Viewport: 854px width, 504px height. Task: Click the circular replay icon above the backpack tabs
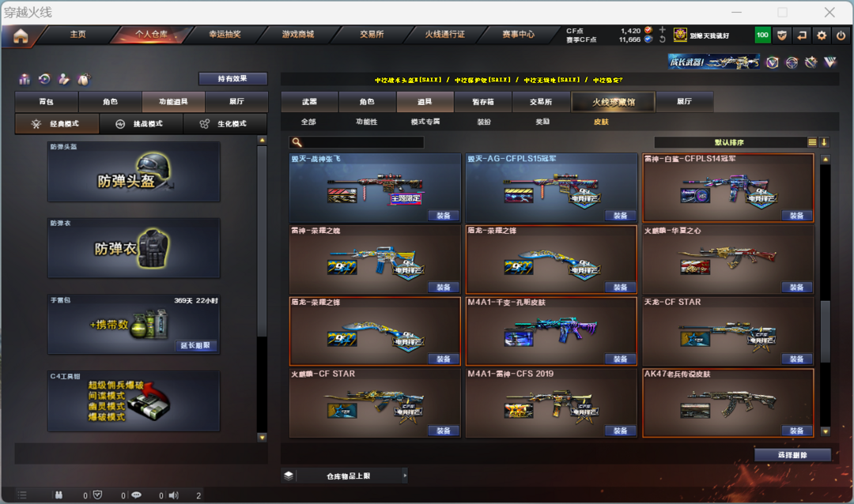coord(44,80)
